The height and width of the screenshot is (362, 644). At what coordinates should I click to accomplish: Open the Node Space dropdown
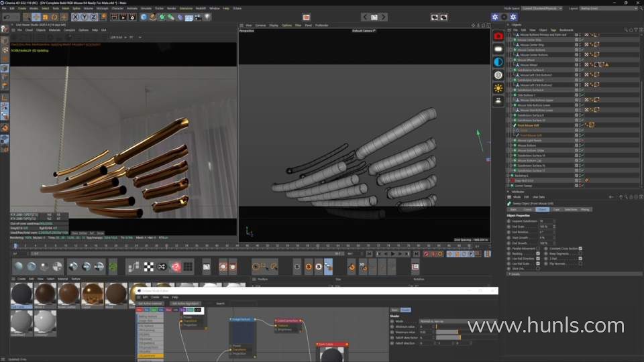tap(542, 8)
